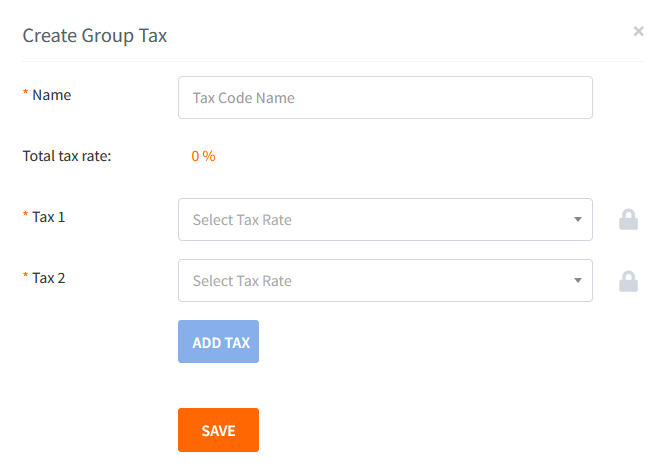Image resolution: width=667 pixels, height=472 pixels.
Task: Click the 0 % total tax rate value
Action: [x=203, y=156]
